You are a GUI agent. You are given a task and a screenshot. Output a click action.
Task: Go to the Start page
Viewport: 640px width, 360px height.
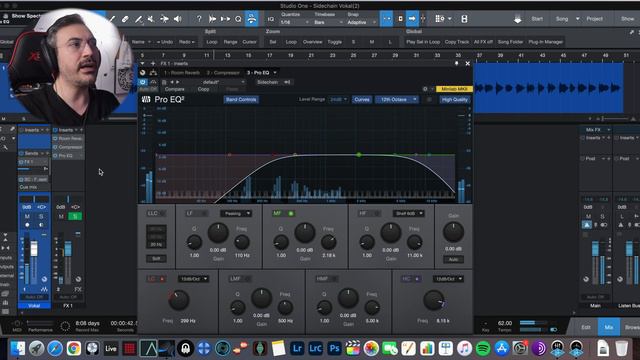[537, 19]
